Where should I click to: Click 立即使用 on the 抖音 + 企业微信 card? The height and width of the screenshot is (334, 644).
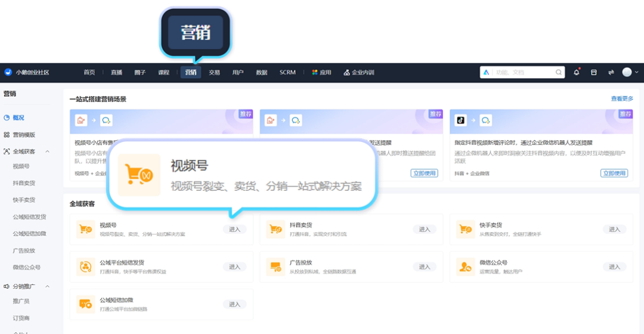point(614,173)
